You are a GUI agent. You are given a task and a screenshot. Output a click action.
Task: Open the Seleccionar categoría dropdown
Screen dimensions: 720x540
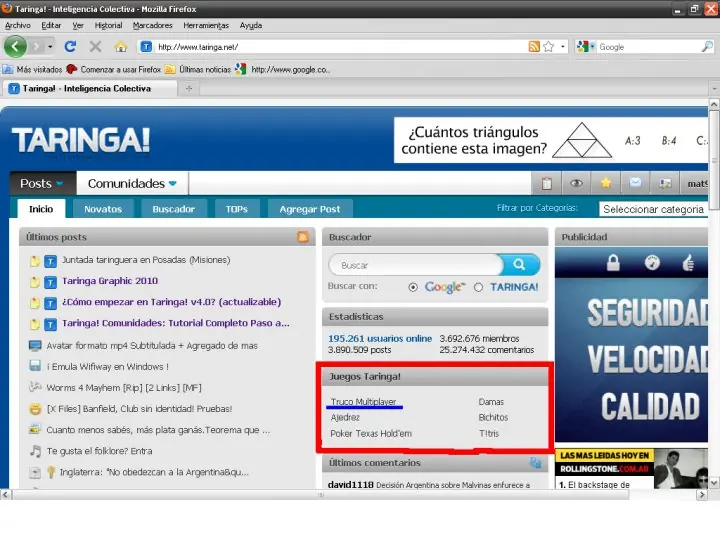tap(654, 209)
